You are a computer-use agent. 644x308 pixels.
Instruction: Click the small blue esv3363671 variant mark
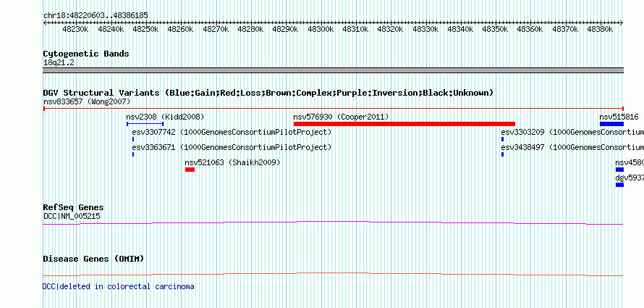click(133, 154)
